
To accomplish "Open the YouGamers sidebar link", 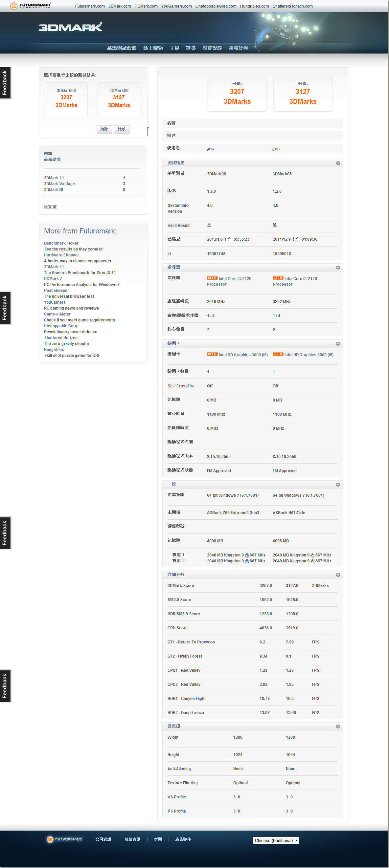I will [55, 302].
